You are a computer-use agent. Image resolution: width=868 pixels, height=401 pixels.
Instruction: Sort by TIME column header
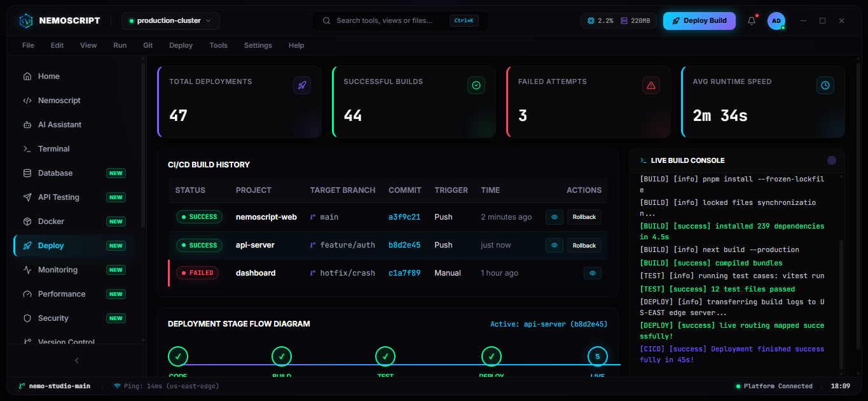coord(490,190)
